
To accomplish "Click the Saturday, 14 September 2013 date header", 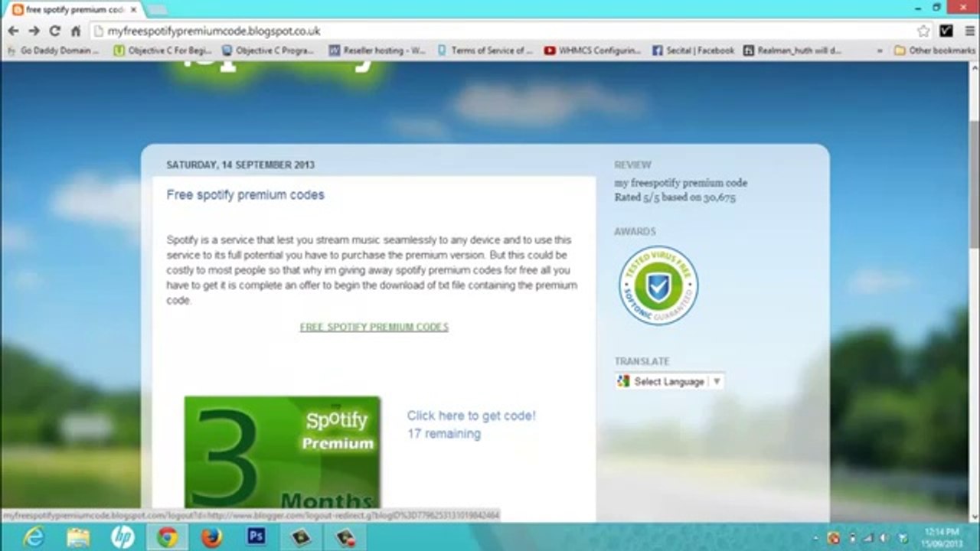I will [240, 165].
